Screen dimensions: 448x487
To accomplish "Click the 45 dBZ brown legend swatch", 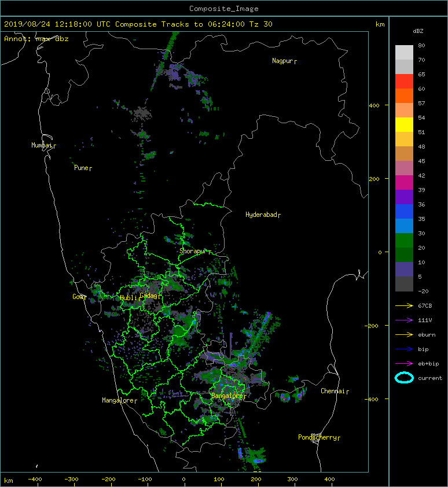I will click(404, 153).
